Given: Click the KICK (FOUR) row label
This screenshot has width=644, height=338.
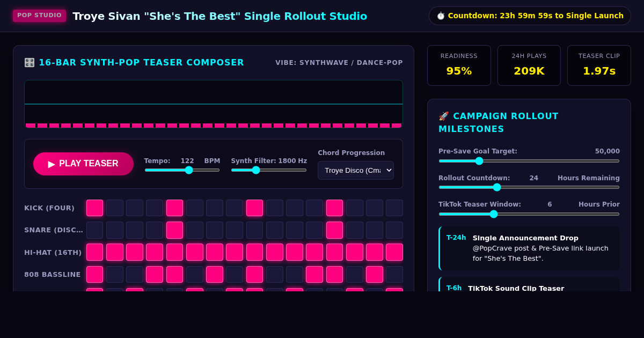Looking at the screenshot, I should point(49,208).
